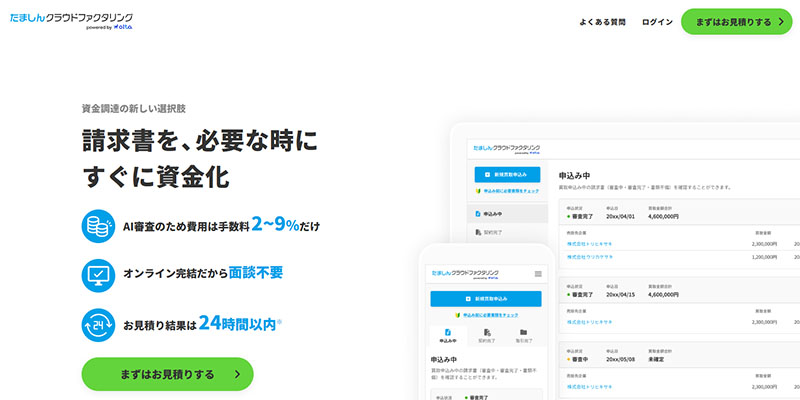
Task: Open the よくある質問 FAQ link
Action: click(x=603, y=22)
